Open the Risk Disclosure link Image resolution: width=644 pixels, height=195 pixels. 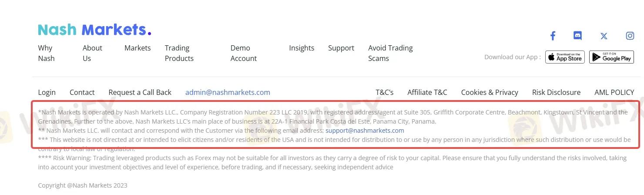(x=556, y=92)
